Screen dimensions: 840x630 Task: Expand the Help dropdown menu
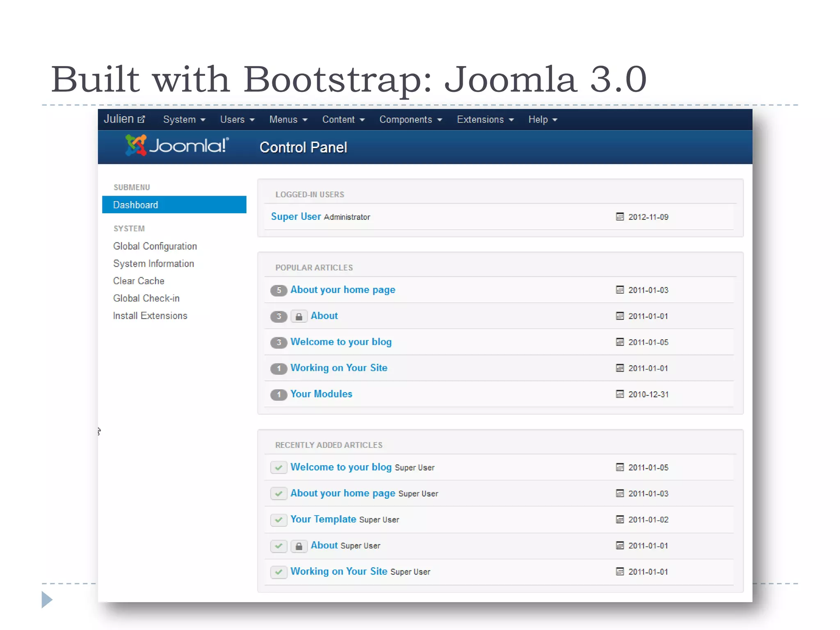point(543,119)
